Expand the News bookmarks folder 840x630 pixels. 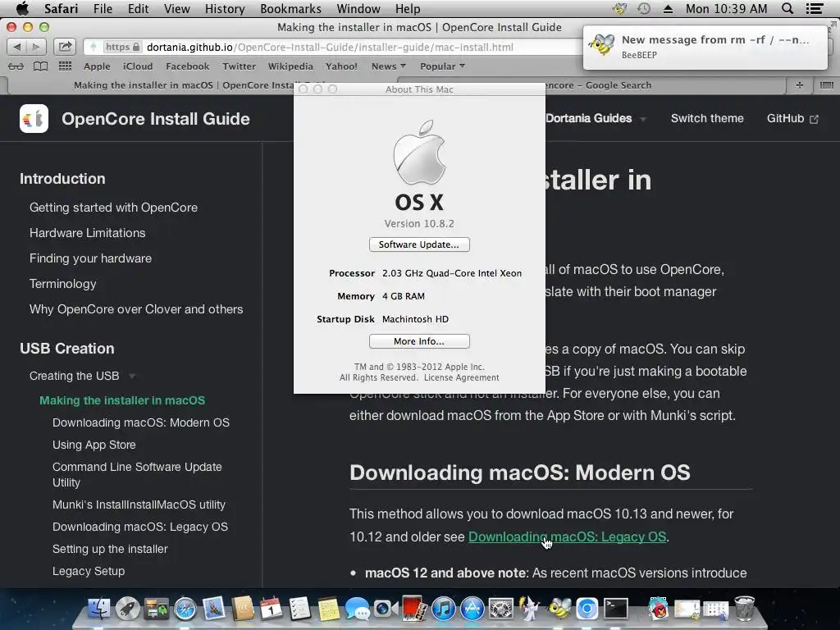click(389, 66)
